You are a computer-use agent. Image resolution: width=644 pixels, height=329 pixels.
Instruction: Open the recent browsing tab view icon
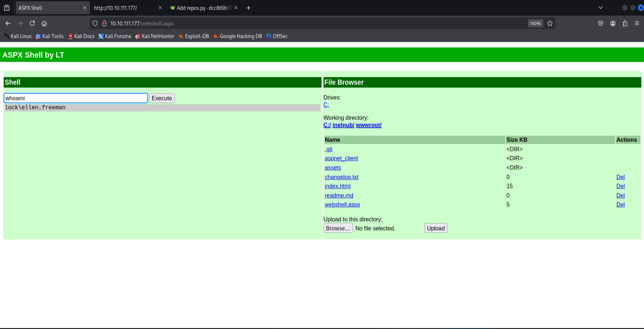(7, 8)
